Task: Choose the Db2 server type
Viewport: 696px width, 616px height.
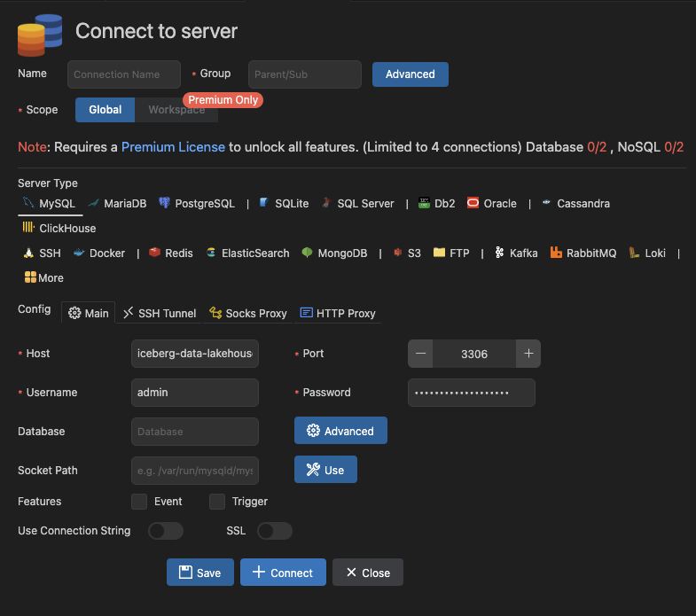Action: (x=437, y=204)
